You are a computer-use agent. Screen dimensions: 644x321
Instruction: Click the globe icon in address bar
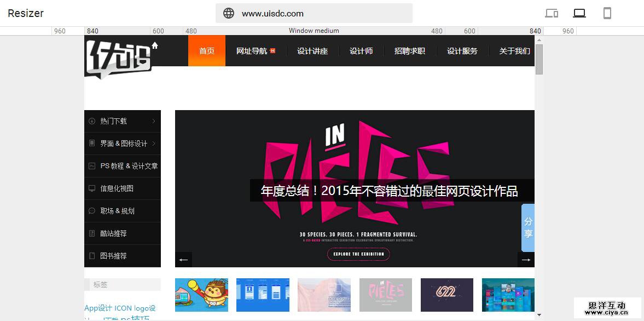click(229, 14)
